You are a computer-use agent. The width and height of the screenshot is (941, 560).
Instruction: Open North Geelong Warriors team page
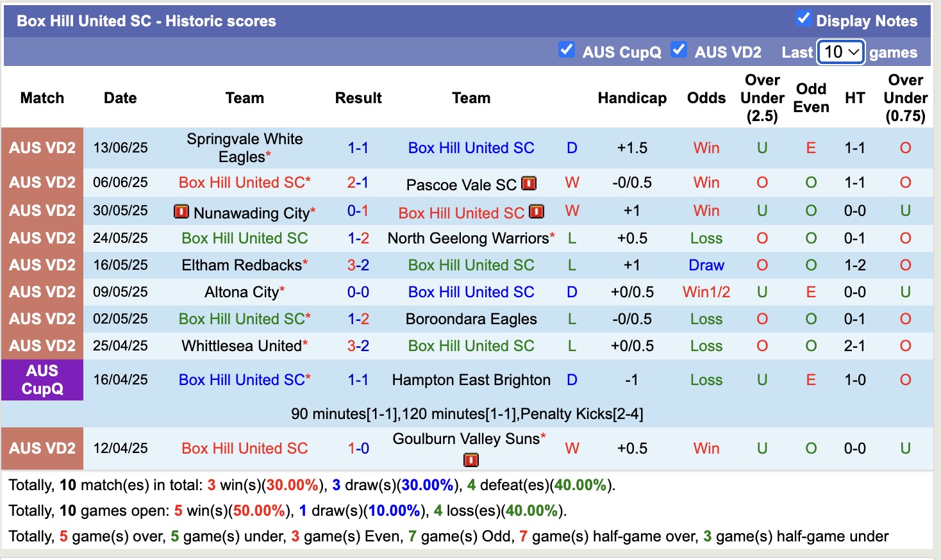(468, 238)
